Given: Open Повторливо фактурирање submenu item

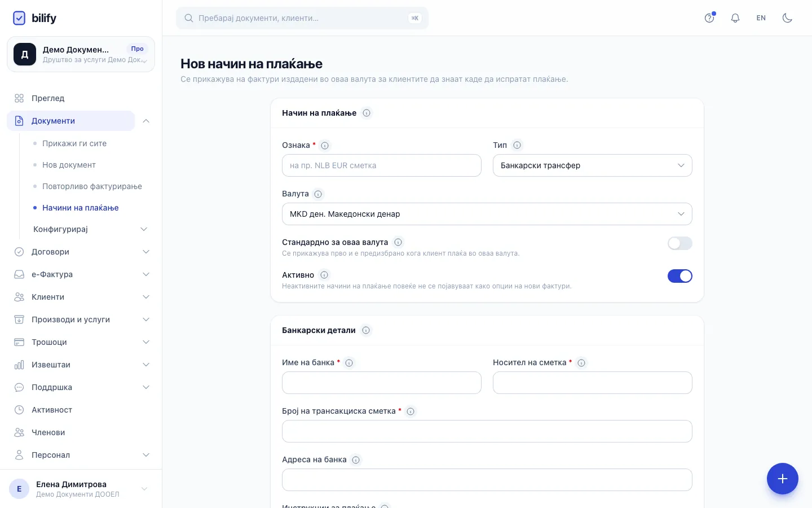Looking at the screenshot, I should coord(92,186).
